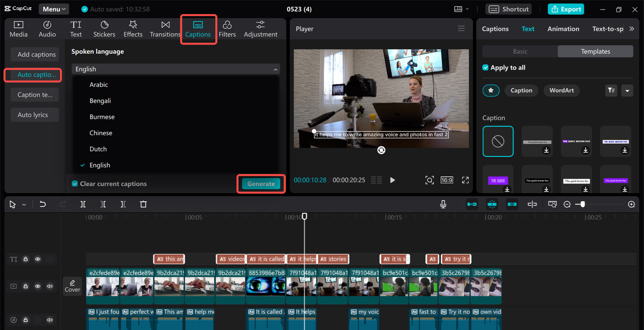The image size is (644, 330).
Task: Mute the main video track
Action: pos(50,286)
